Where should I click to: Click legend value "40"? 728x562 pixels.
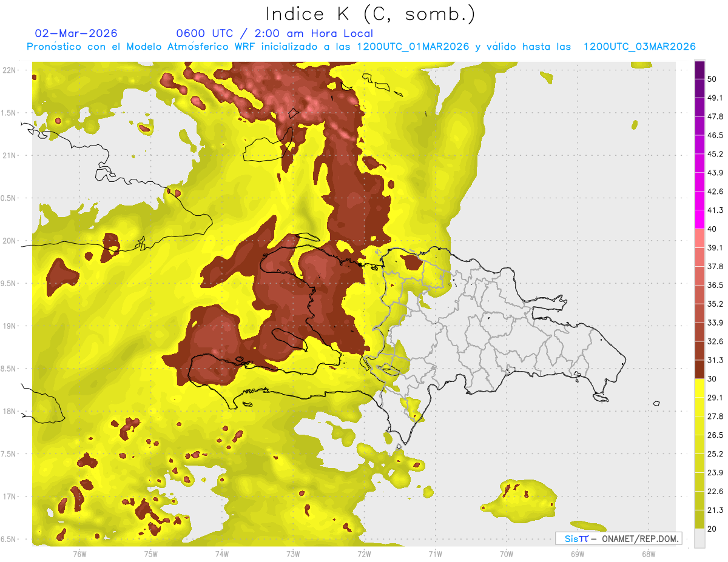(712, 229)
